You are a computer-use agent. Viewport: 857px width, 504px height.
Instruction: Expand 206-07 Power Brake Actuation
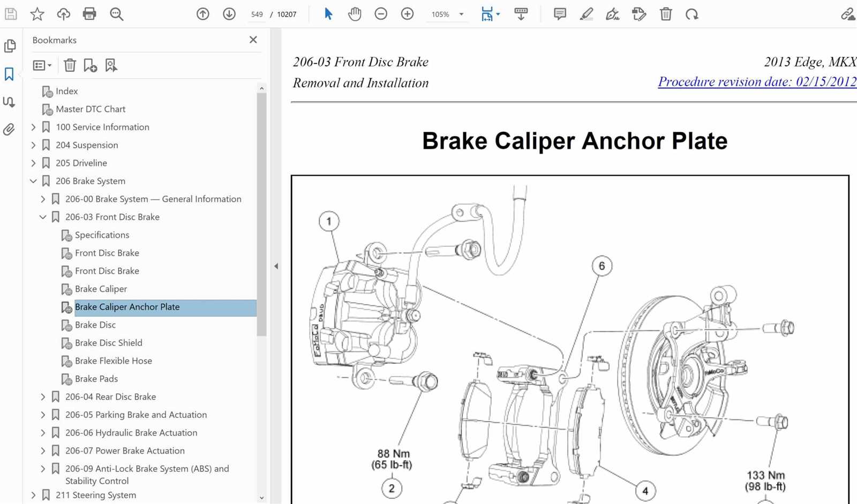click(x=43, y=451)
